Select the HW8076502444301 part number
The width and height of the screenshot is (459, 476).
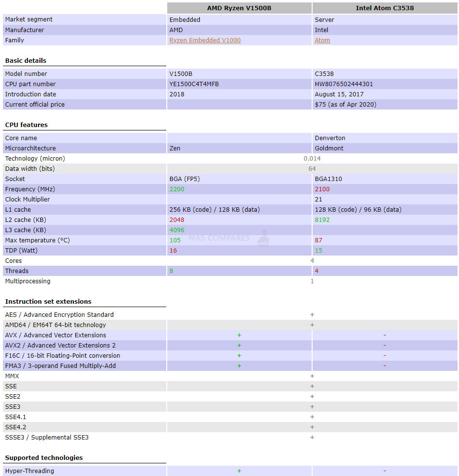(x=344, y=84)
